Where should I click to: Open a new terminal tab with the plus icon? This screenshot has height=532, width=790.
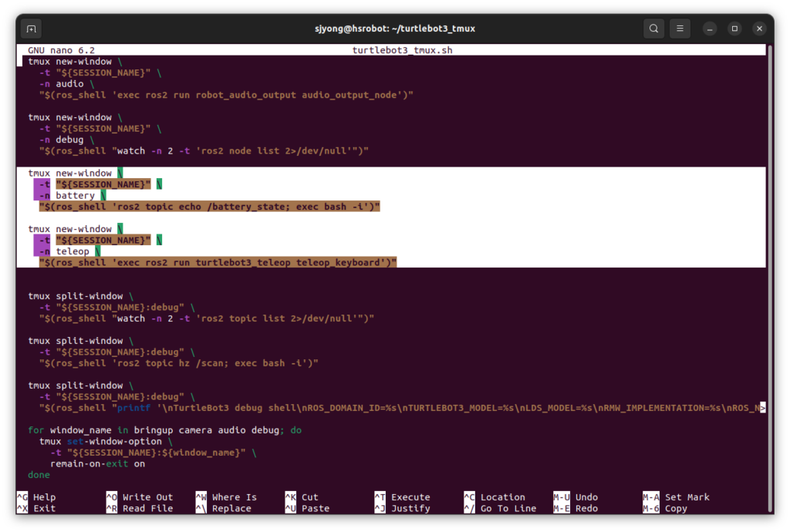pyautogui.click(x=31, y=29)
